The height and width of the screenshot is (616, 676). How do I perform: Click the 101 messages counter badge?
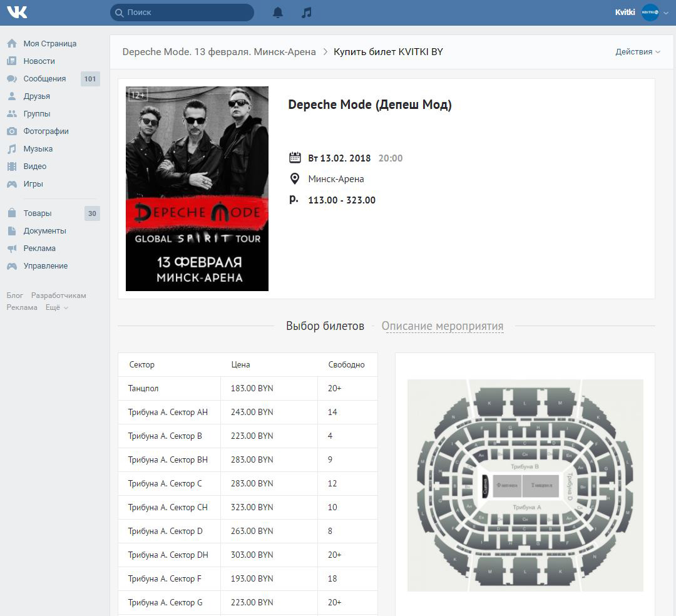(90, 79)
